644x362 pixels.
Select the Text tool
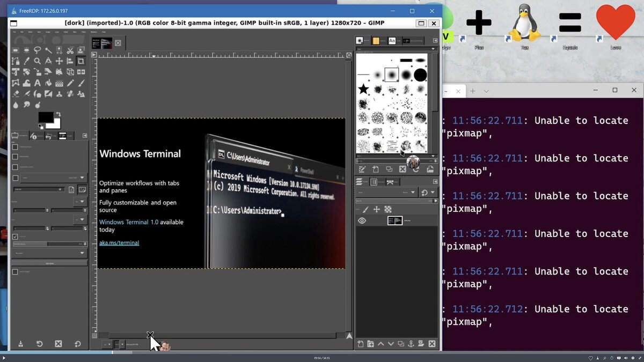tap(37, 83)
